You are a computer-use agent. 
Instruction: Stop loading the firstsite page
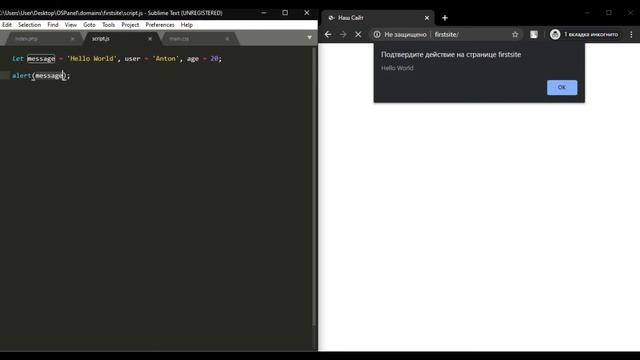(358, 35)
